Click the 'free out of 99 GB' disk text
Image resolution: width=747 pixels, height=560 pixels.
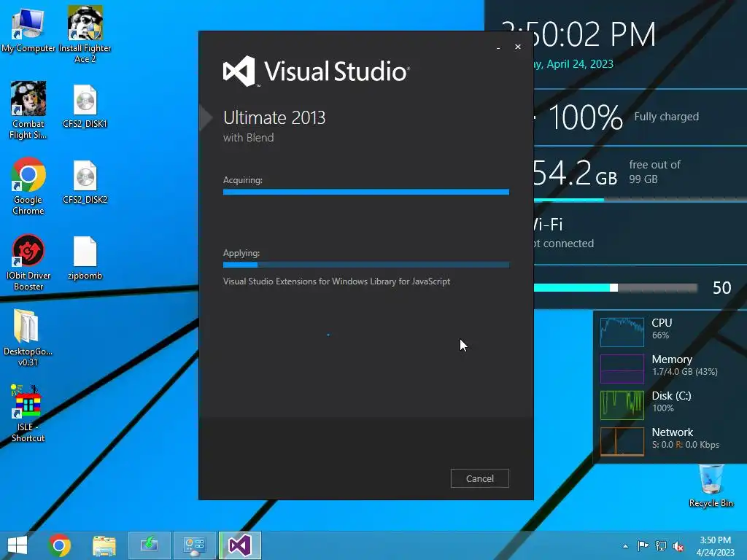coord(654,172)
